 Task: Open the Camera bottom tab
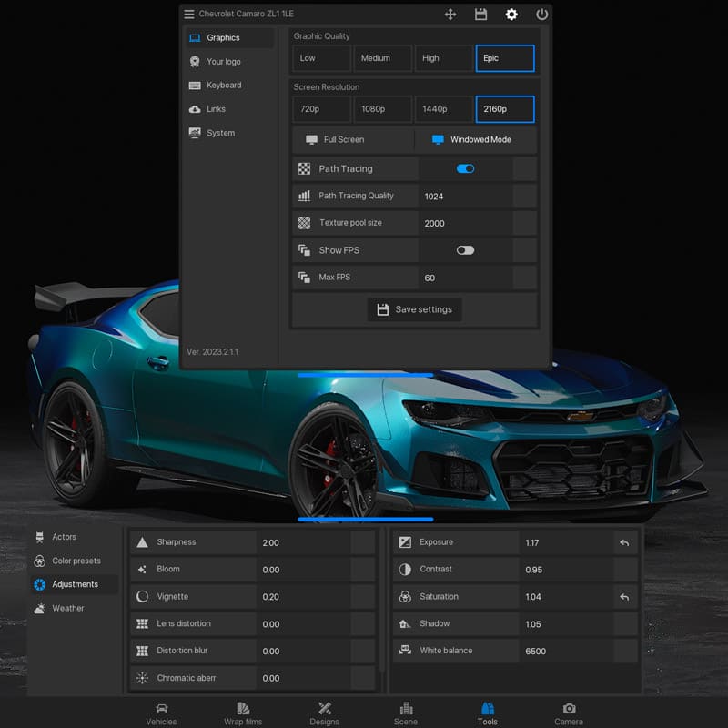tap(569, 713)
